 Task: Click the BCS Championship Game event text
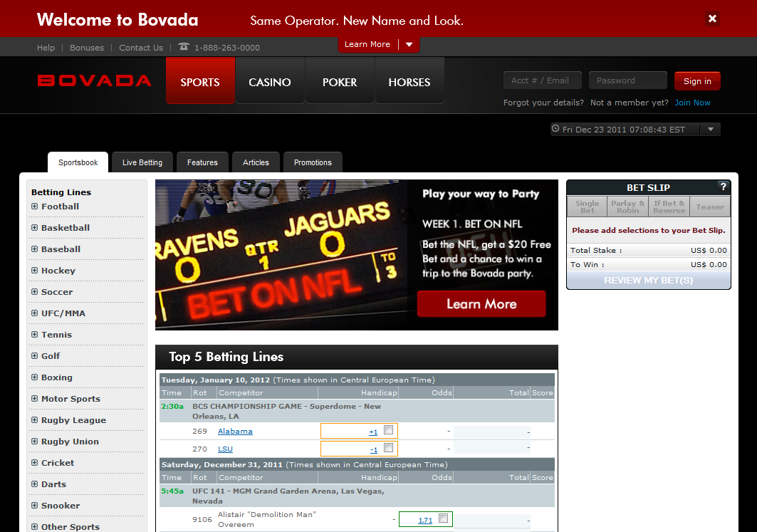(287, 411)
